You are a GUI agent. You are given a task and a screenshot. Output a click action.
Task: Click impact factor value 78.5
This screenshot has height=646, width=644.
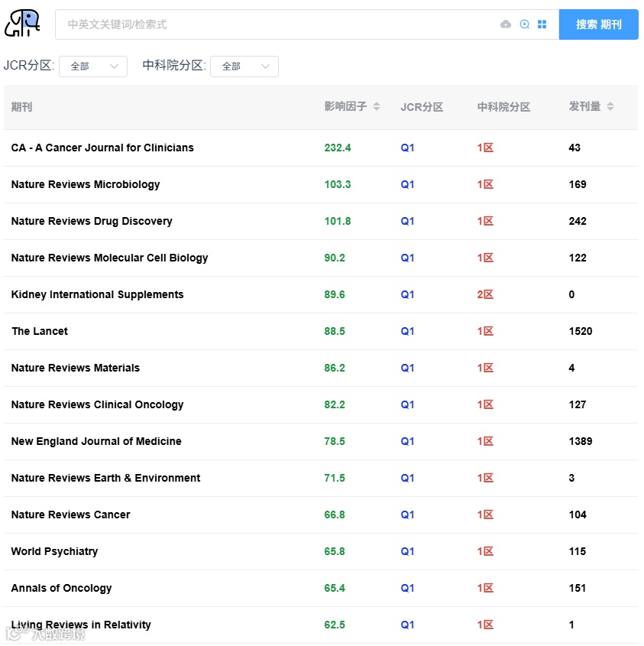point(335,441)
